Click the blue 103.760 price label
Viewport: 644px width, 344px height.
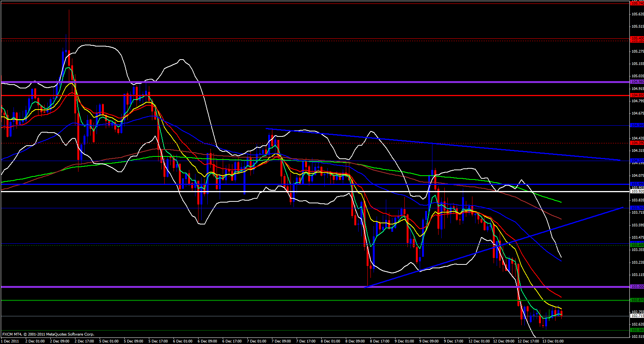637,208
